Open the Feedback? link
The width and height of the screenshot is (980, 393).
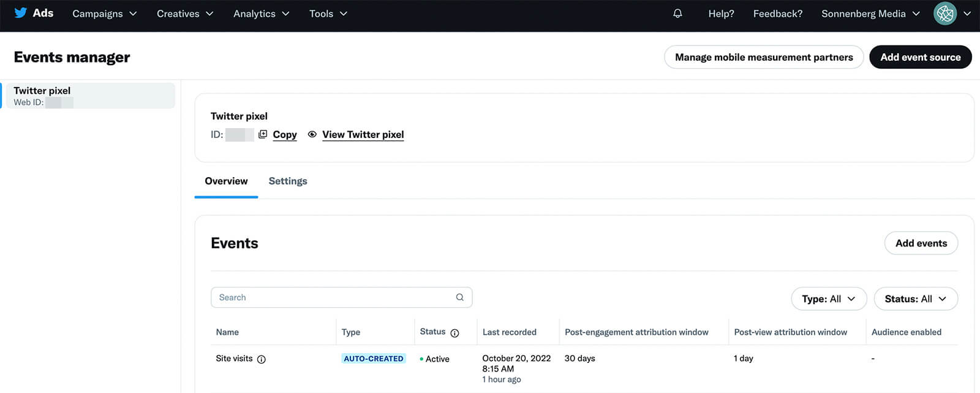pos(777,13)
